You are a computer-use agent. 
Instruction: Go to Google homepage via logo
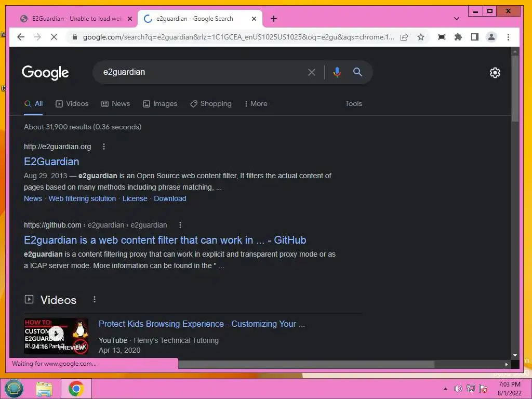pos(45,72)
